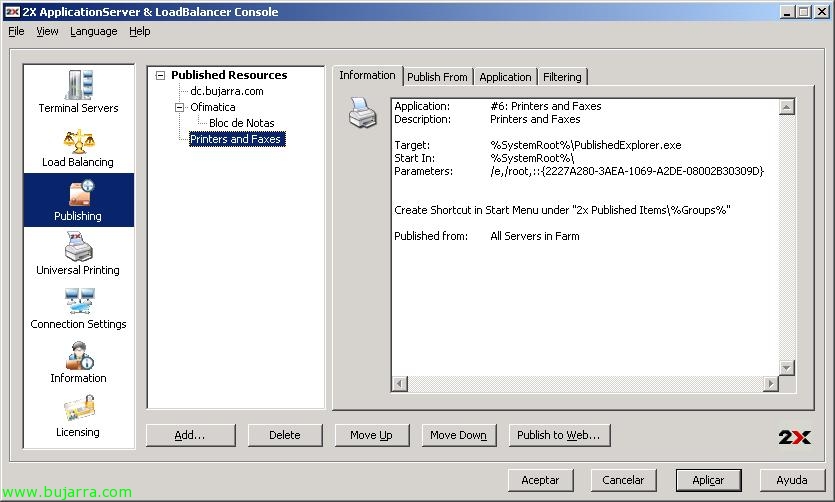Select the Ofimatica tree item
Screen dimensions: 835x502
[x=212, y=107]
